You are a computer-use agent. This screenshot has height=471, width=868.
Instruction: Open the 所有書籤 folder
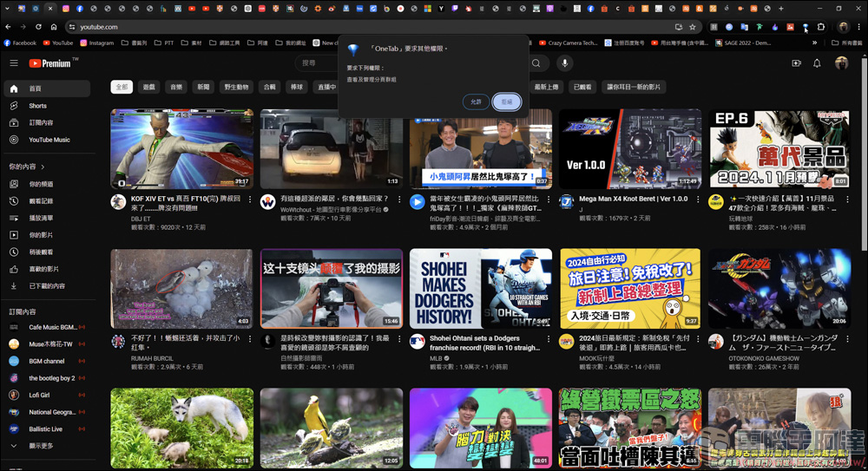(846, 43)
